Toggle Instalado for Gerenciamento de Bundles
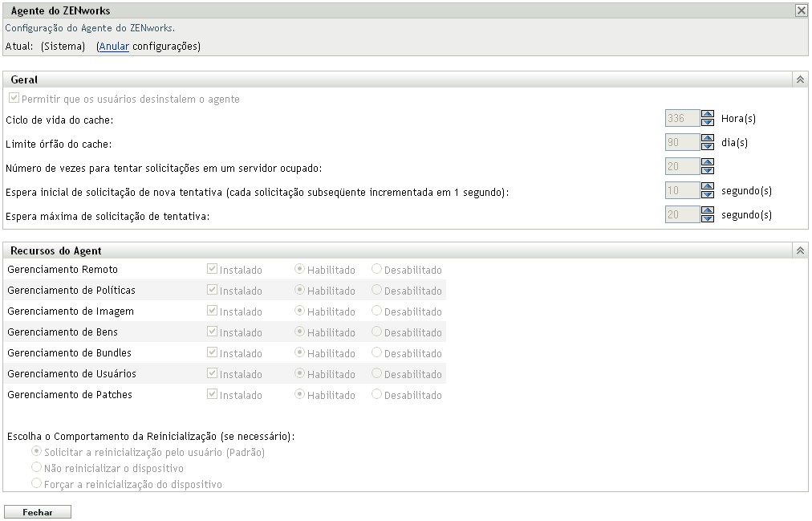The width and height of the screenshot is (812, 521). pyautogui.click(x=212, y=352)
